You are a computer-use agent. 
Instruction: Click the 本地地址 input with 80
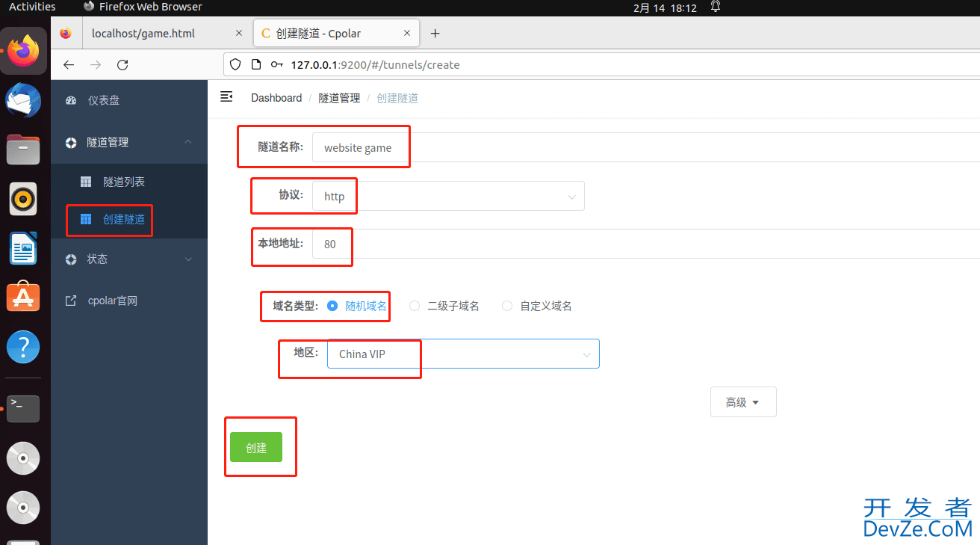click(646, 244)
